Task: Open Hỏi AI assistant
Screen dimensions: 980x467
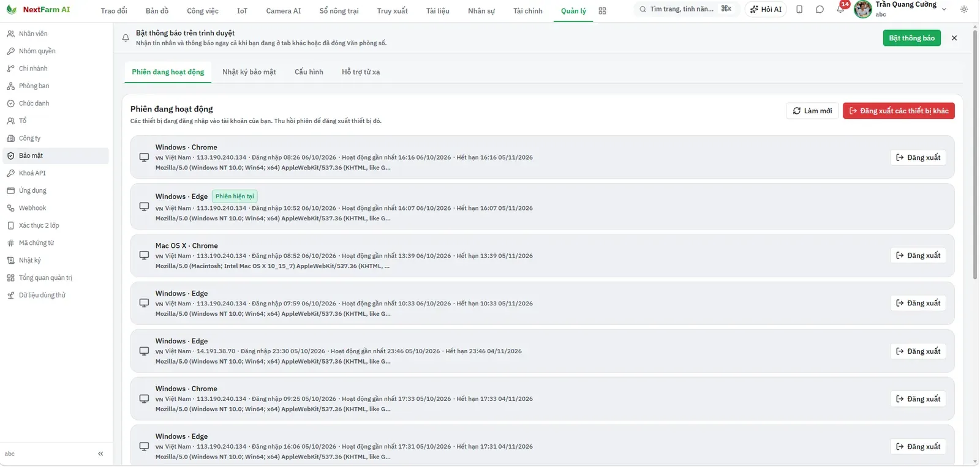Action: (766, 9)
